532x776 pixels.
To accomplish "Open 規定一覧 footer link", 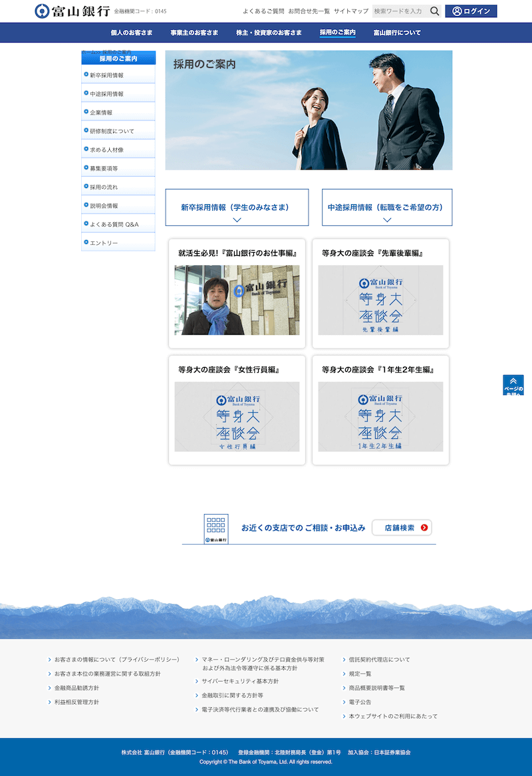I will pyautogui.click(x=360, y=674).
